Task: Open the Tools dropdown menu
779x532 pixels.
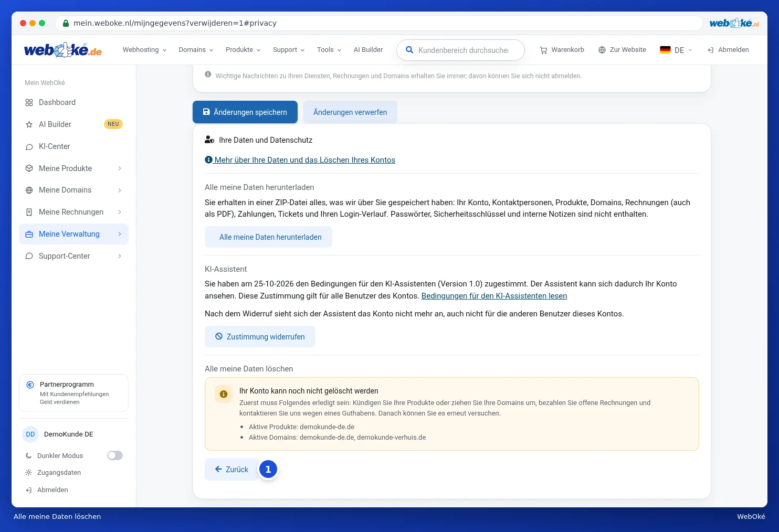Action: tap(329, 50)
